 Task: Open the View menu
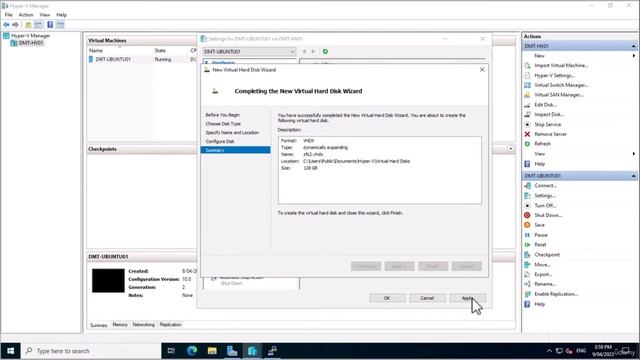tap(44, 15)
